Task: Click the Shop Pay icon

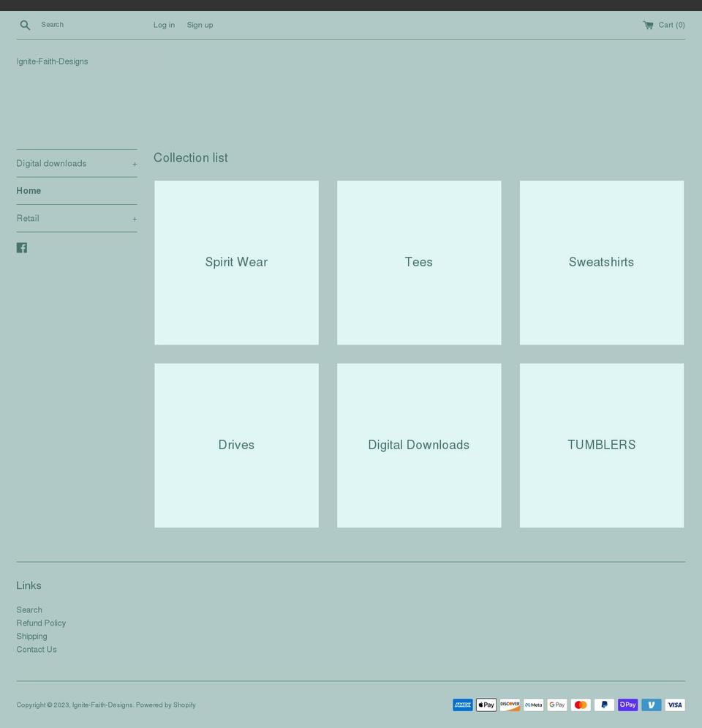Action: 627,705
